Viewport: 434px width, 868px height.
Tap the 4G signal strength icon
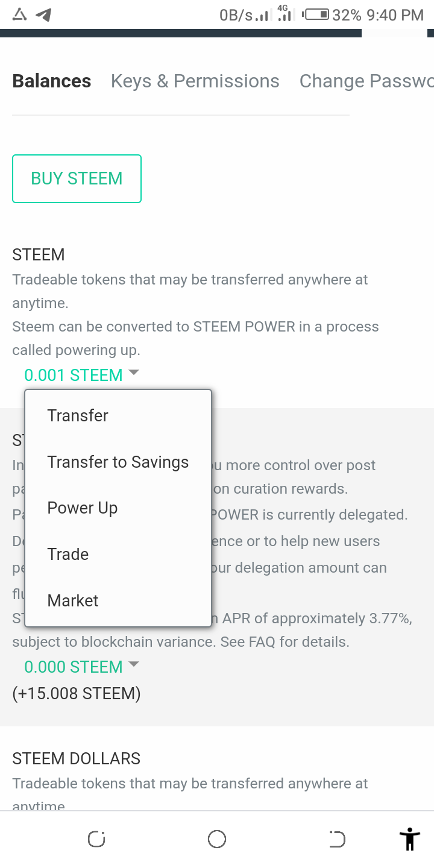pos(284,14)
